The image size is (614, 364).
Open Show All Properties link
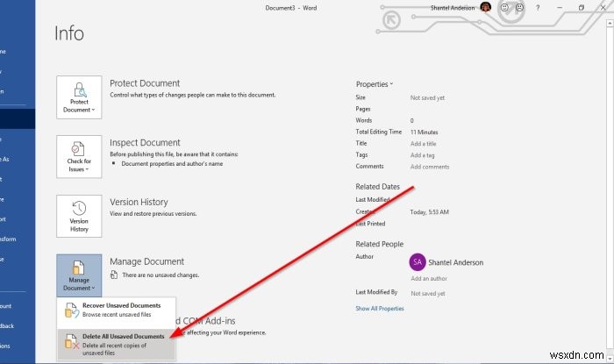[x=380, y=309]
